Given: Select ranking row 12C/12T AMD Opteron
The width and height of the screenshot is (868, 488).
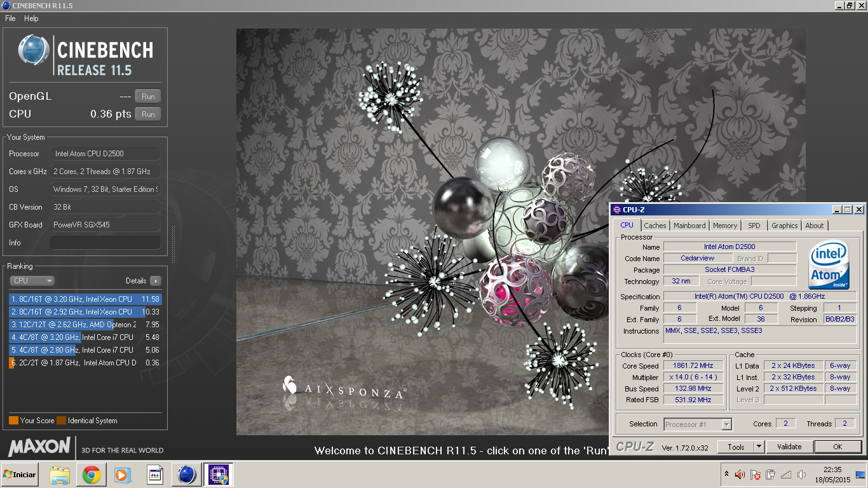Looking at the screenshot, I should [85, 325].
